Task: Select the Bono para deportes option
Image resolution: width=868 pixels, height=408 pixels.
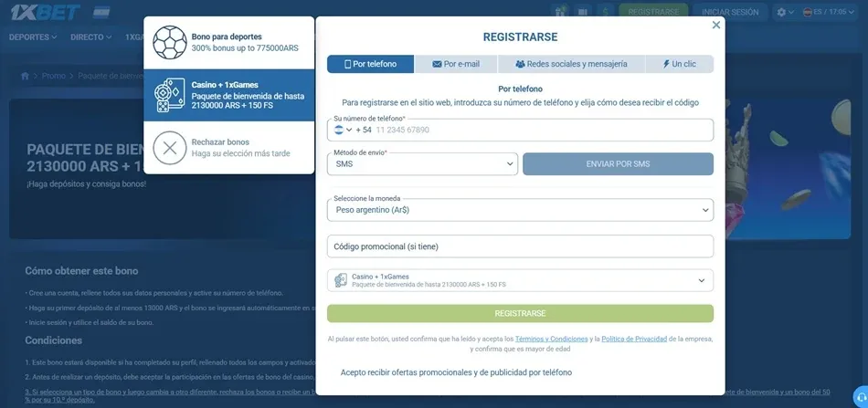Action: [x=229, y=43]
